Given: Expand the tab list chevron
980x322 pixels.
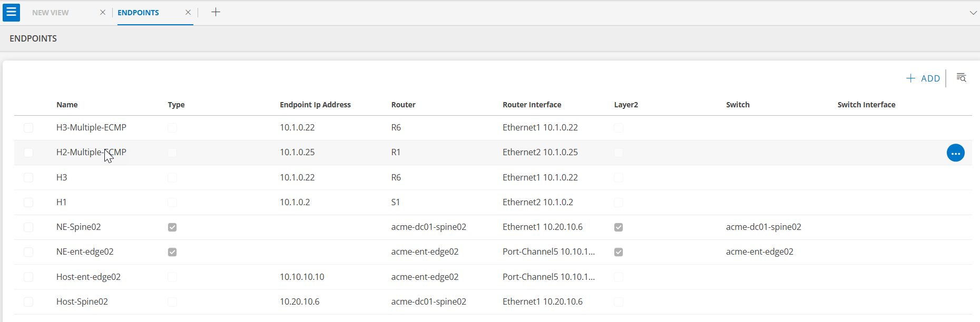Looking at the screenshot, I should click(973, 13).
